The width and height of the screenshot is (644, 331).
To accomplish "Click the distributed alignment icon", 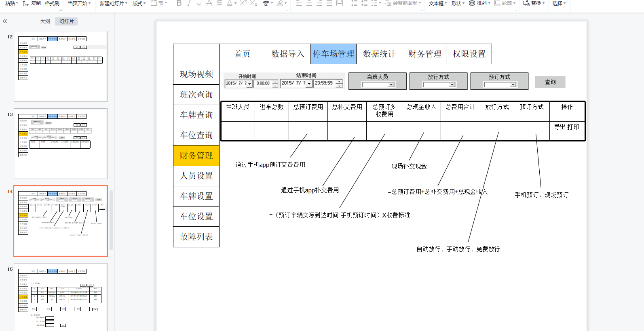I will tap(340, 3).
